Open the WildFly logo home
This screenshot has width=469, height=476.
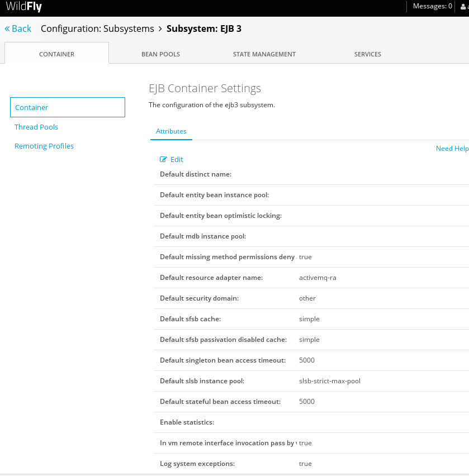tap(23, 6)
